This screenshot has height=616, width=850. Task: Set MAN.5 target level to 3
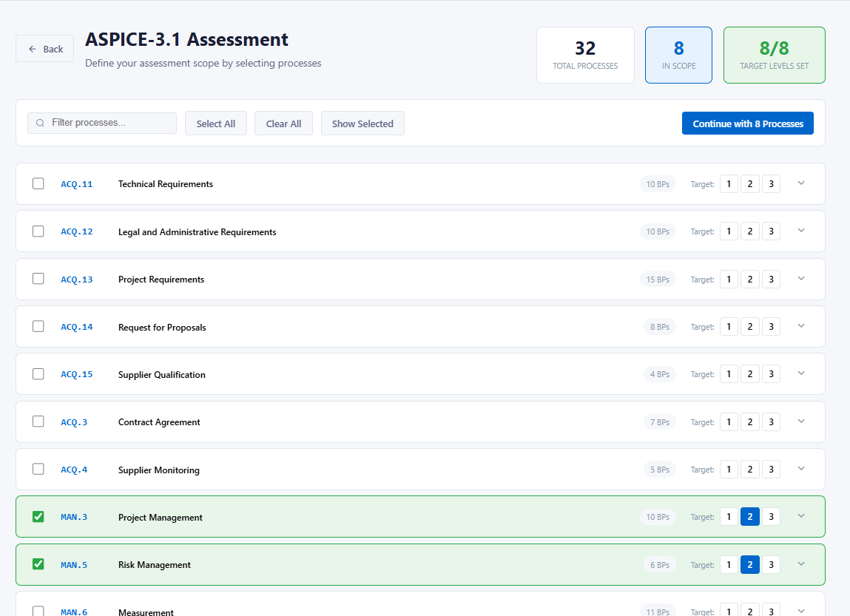[771, 564]
